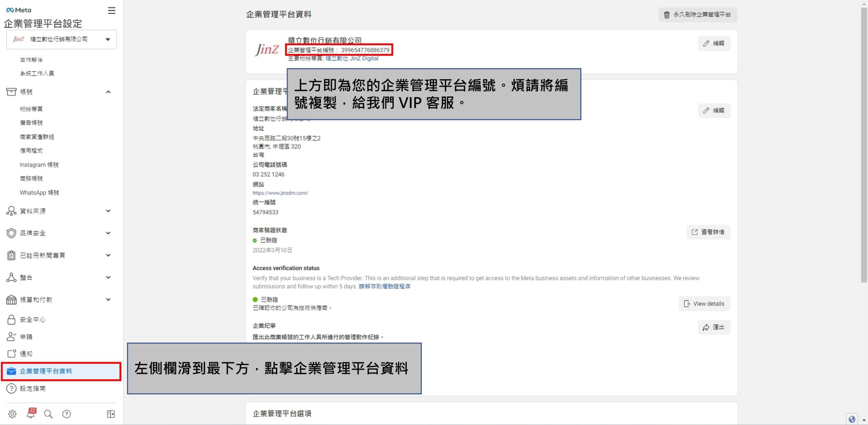Select 應用程式 in sidebar
The width and height of the screenshot is (868, 425).
(31, 151)
